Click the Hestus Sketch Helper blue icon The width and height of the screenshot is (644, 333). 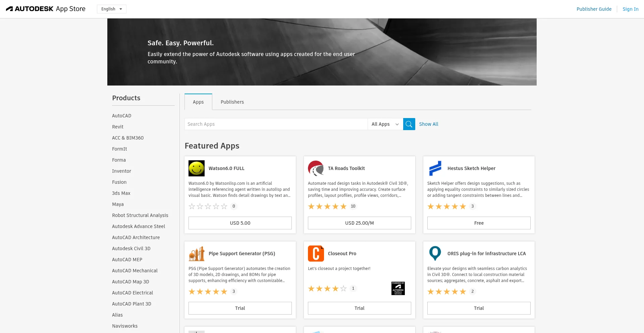click(435, 168)
